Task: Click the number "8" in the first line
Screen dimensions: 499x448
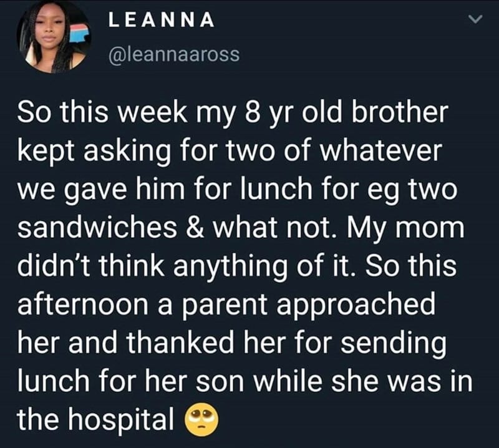Action: click(251, 112)
